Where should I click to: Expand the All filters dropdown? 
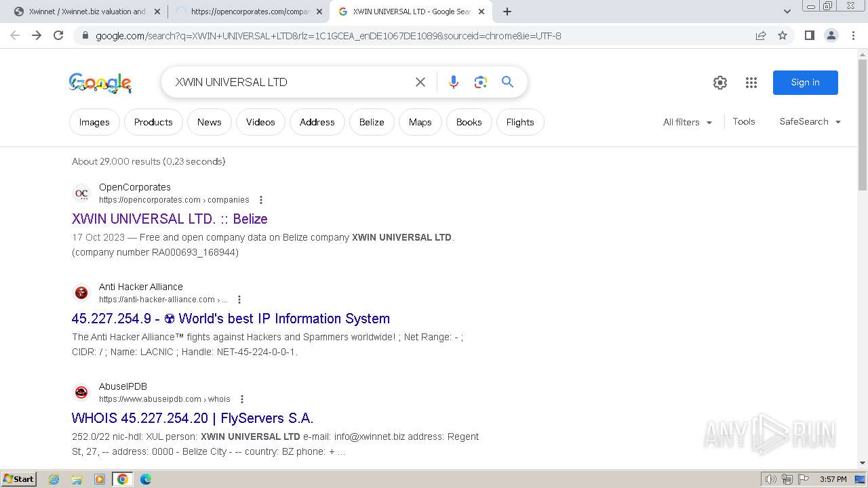click(688, 122)
